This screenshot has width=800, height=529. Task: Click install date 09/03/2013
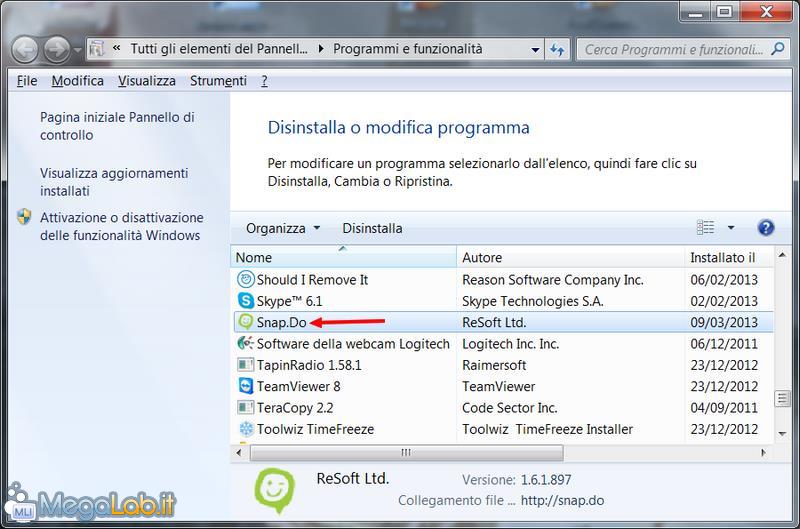click(724, 322)
